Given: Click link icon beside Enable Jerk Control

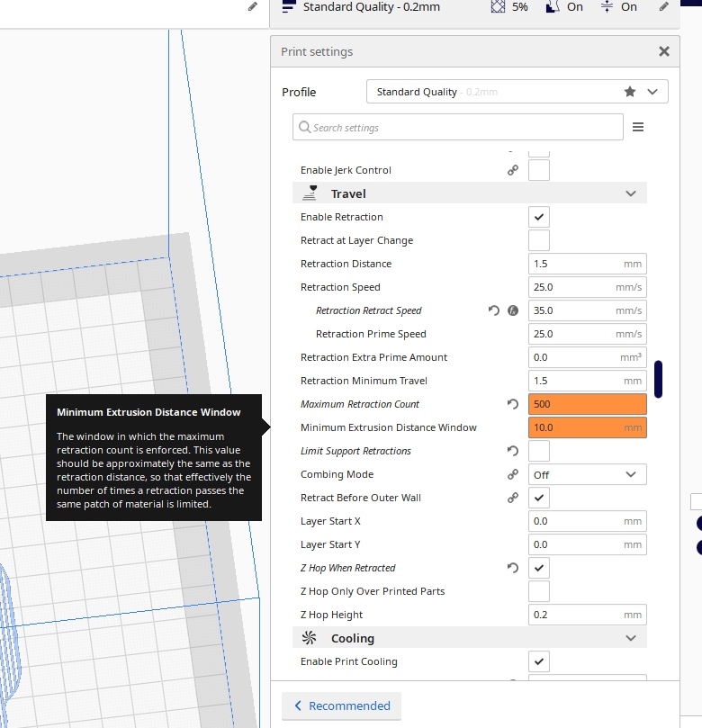Looking at the screenshot, I should pos(513,171).
